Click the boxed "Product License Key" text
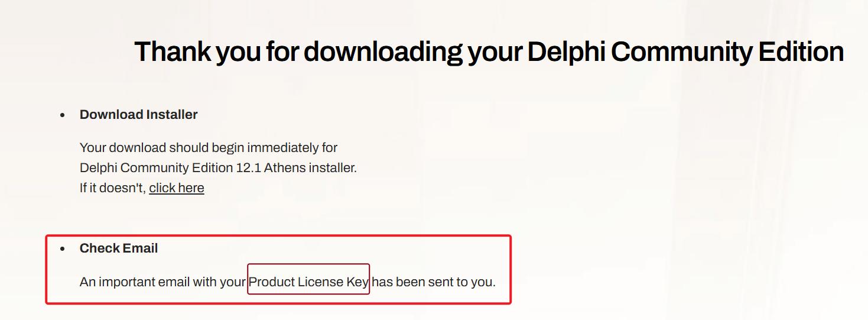This screenshot has height=320, width=868. pos(308,282)
